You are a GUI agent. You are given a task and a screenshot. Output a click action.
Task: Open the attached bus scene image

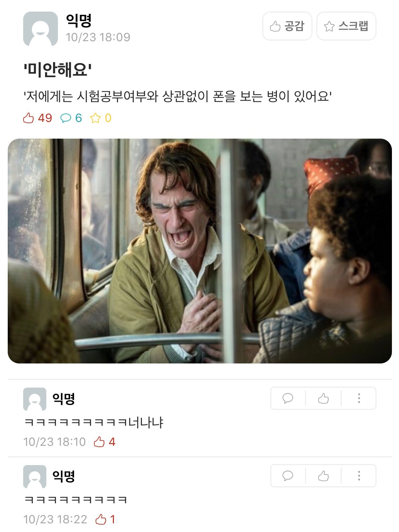click(x=199, y=251)
